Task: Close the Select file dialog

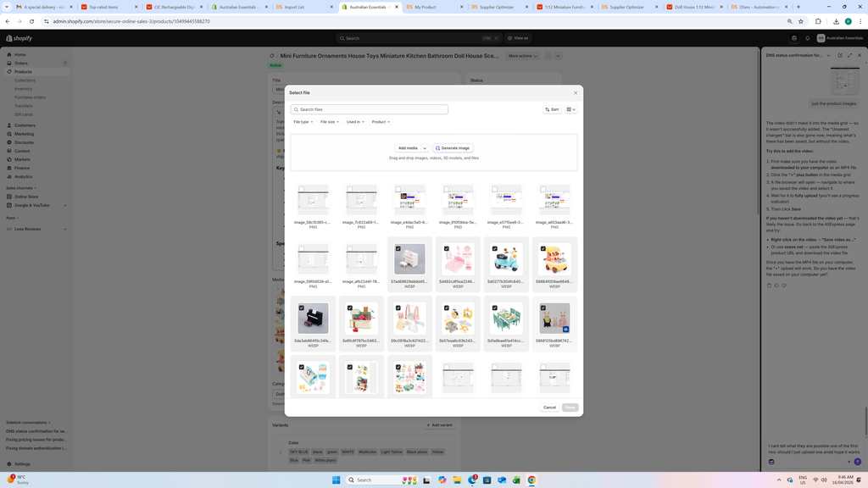Action: click(x=576, y=93)
